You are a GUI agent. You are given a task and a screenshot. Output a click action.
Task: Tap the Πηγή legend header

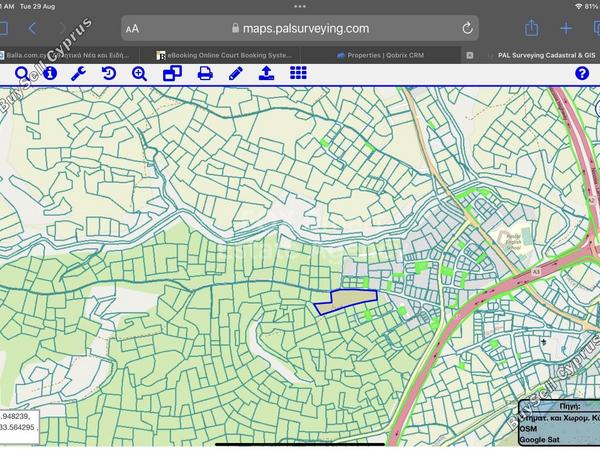pyautogui.click(x=570, y=406)
